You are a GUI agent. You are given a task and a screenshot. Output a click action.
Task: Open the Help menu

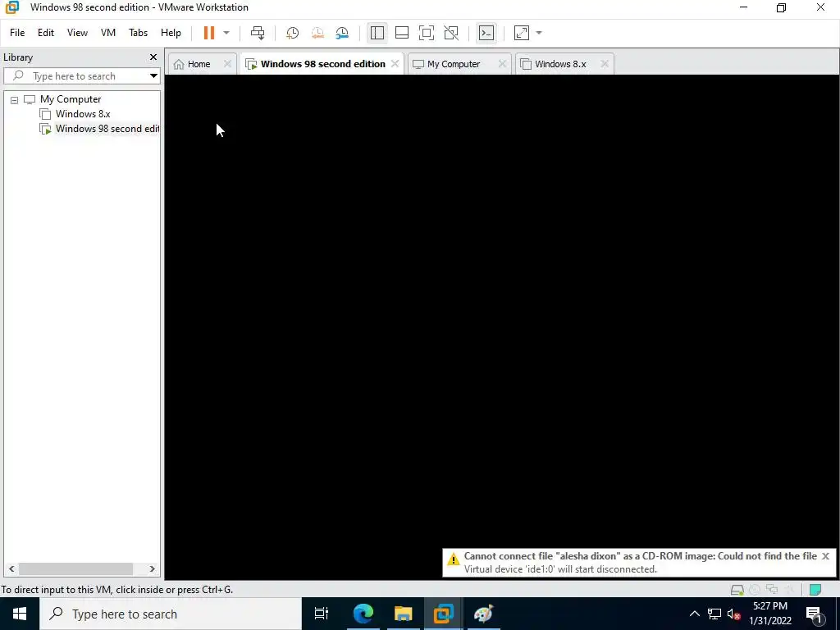171,33
